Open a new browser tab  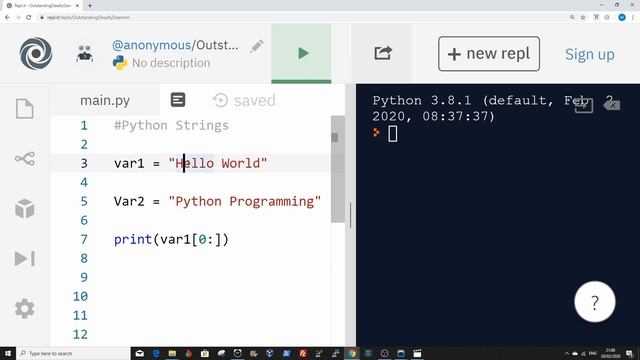click(x=90, y=6)
